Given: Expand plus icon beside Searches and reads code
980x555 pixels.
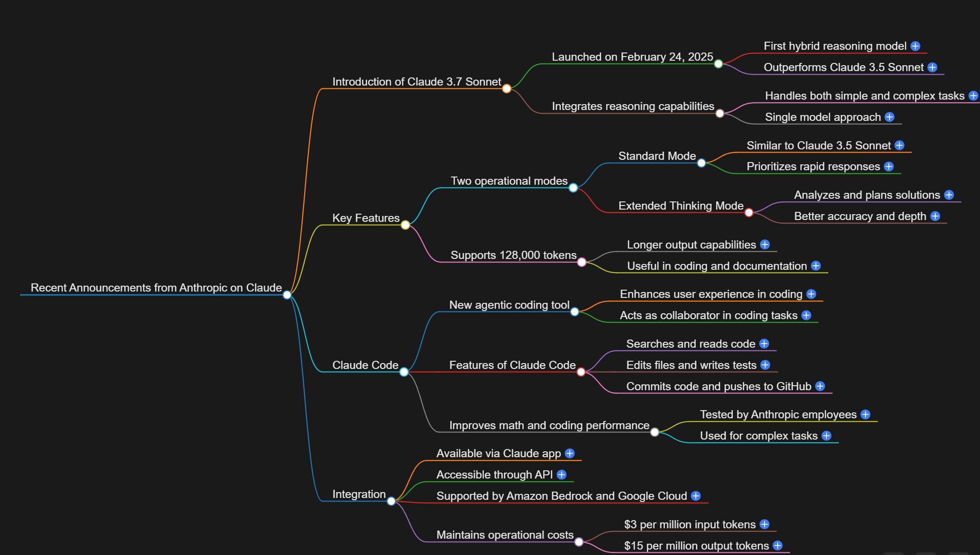Looking at the screenshot, I should tap(764, 344).
